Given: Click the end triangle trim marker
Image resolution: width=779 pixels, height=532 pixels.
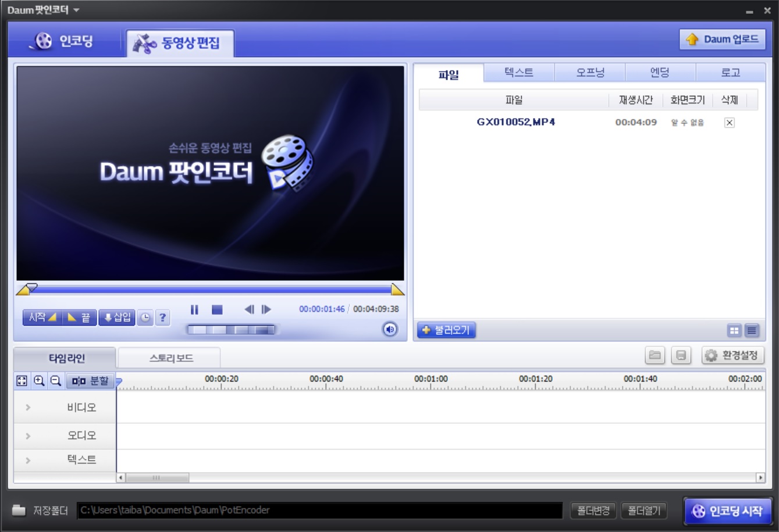Looking at the screenshot, I should [397, 289].
